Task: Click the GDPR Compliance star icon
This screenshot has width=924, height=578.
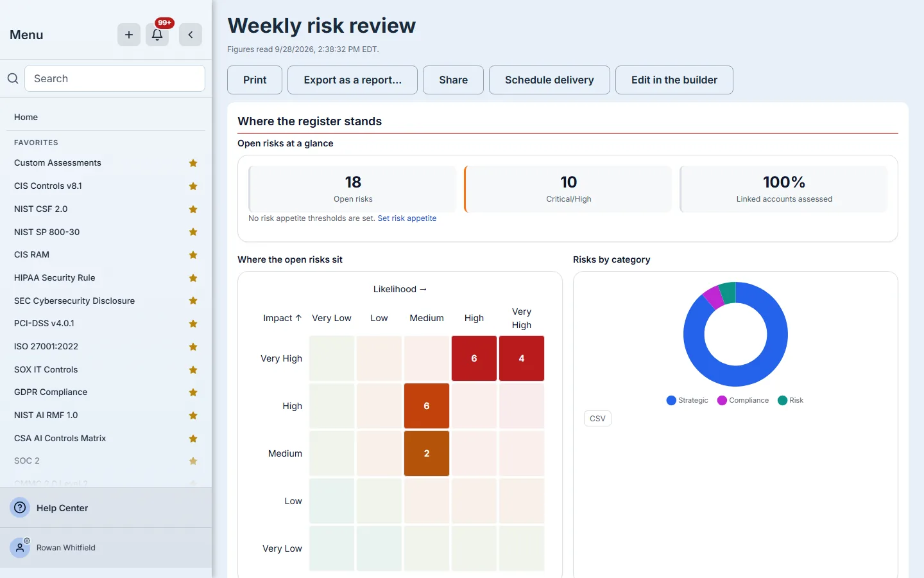Action: 193,392
